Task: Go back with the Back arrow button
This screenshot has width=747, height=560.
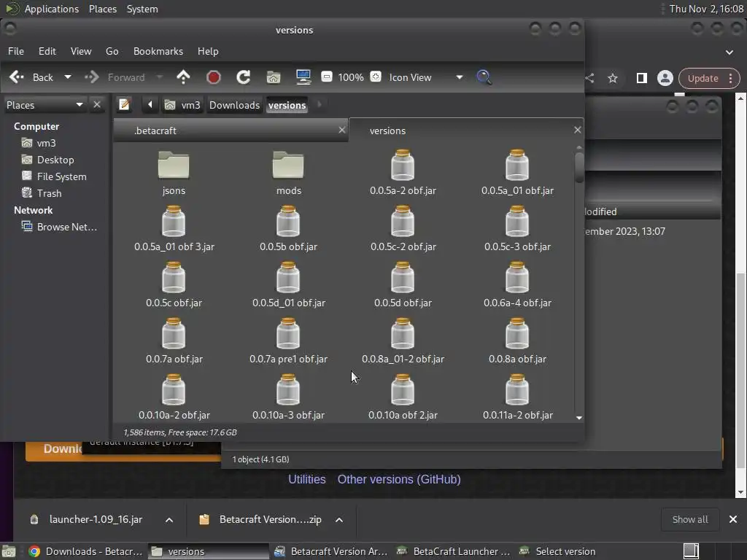Action: [x=31, y=77]
